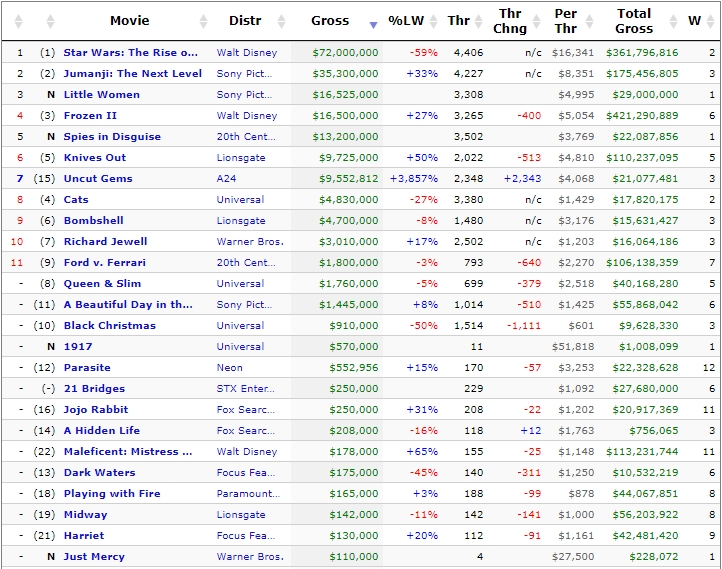The width and height of the screenshot is (722, 569).
Task: Click 20th Cent... distributor in Spies in Disguise row
Action: click(x=246, y=137)
